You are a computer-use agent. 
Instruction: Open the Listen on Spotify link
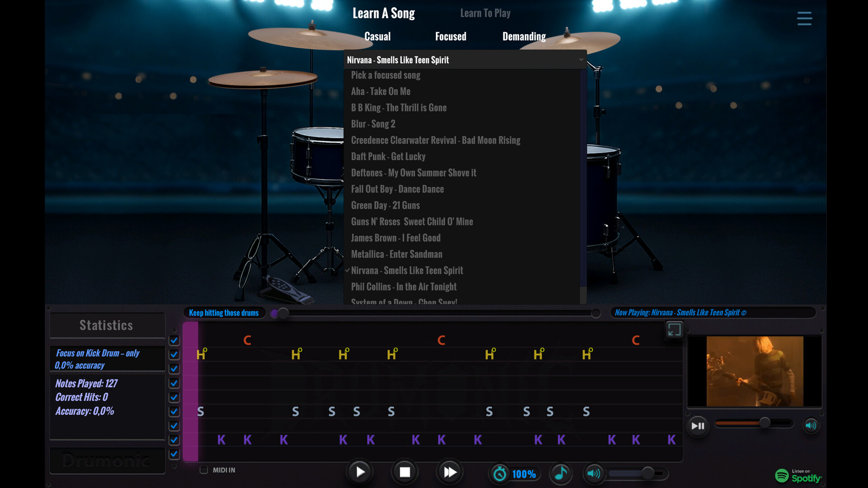point(798,475)
